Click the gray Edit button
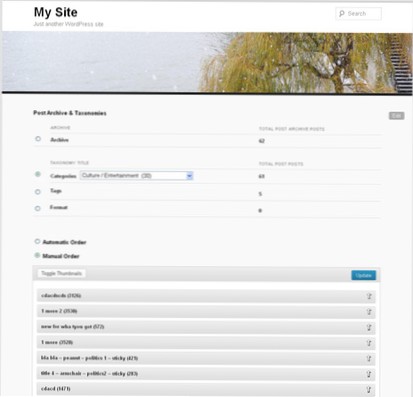The image size is (413, 397). pos(396,116)
